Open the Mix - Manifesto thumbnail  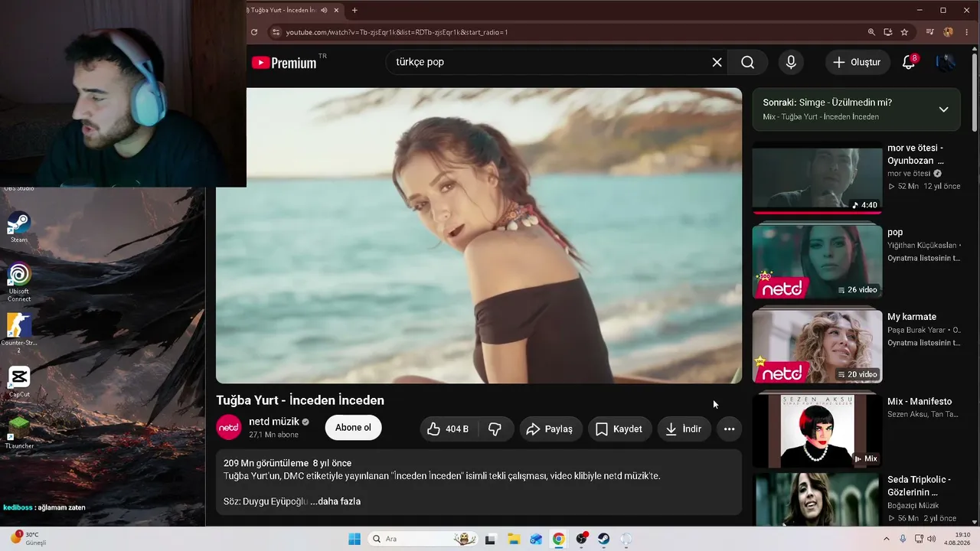tap(817, 431)
